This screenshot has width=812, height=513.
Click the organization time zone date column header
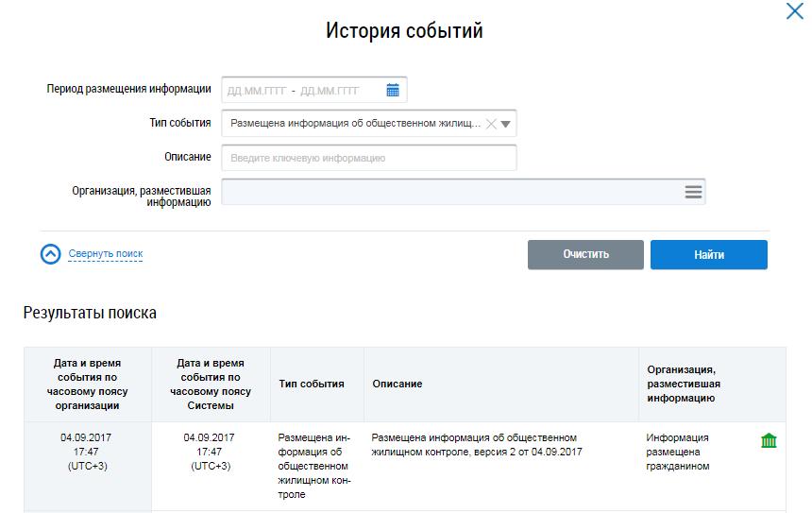click(88, 385)
